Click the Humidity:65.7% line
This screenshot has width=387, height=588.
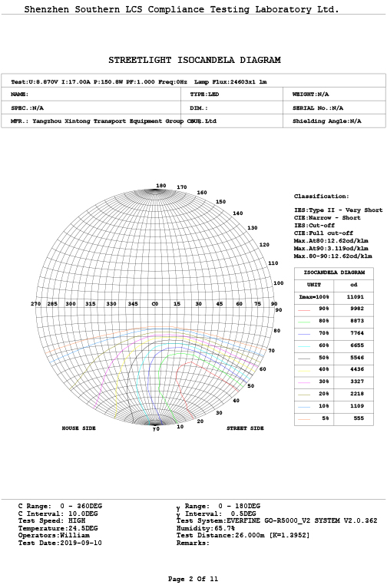pos(206,528)
